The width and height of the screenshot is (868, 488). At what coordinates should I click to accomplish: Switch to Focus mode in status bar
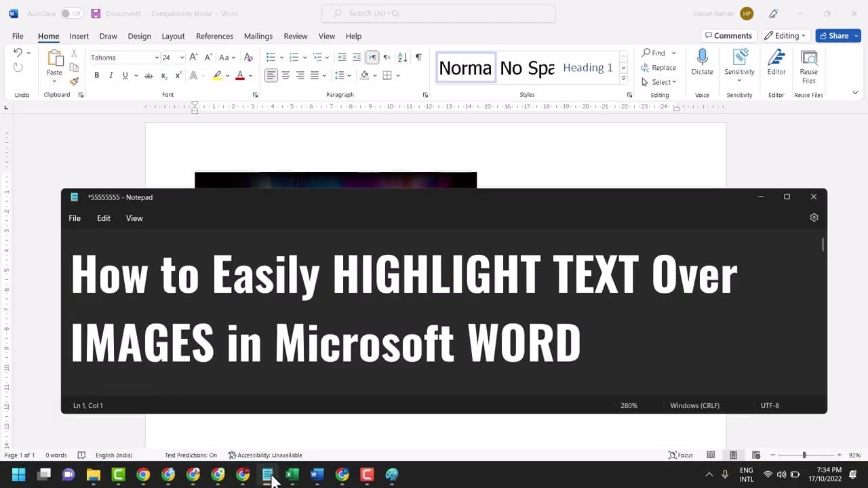click(x=681, y=455)
